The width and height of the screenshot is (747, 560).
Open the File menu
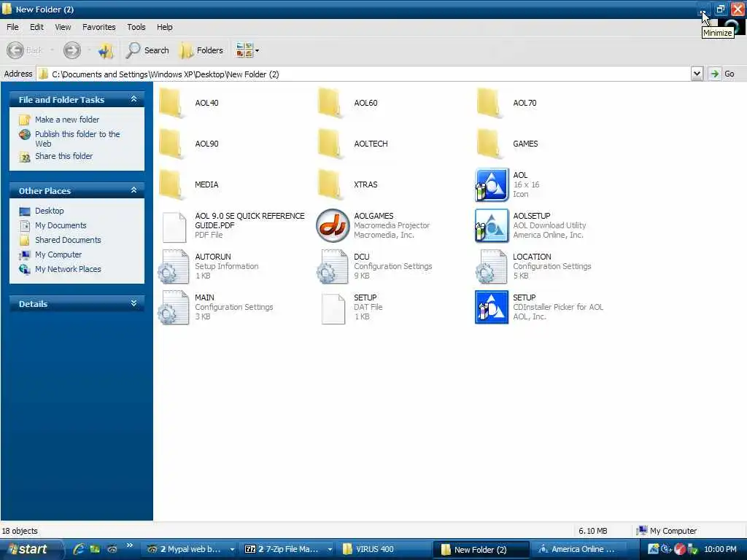[x=12, y=27]
